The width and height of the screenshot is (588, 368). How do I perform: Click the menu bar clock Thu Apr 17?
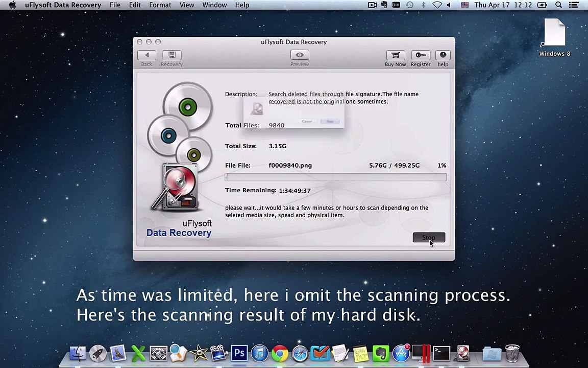point(503,5)
